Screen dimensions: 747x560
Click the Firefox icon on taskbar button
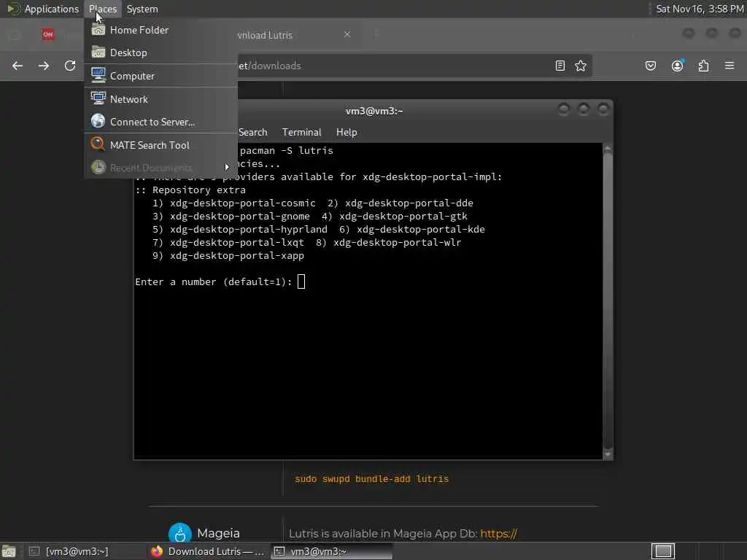(157, 551)
